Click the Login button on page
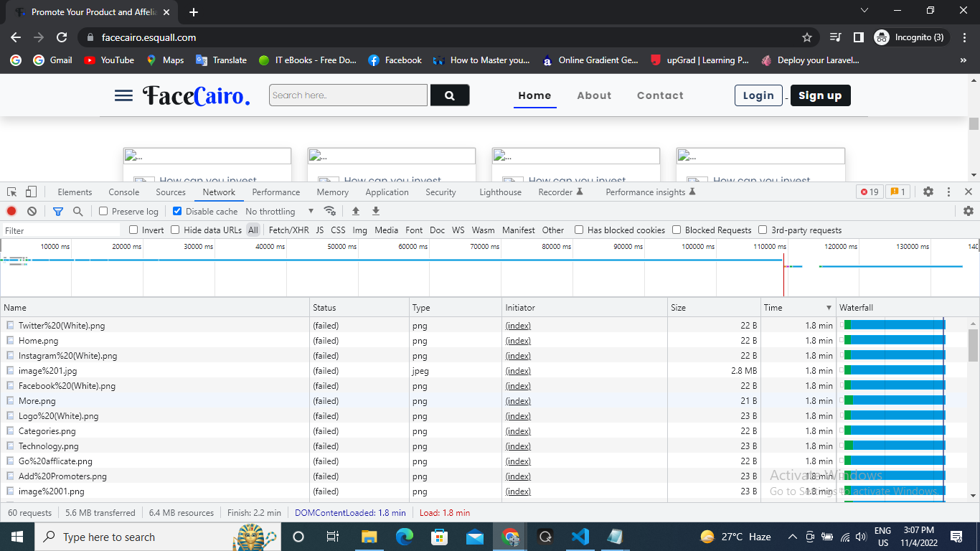 click(758, 95)
